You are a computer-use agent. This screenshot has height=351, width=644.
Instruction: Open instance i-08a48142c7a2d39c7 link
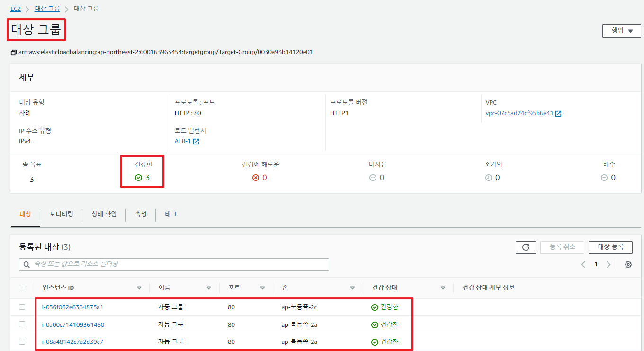(72, 342)
